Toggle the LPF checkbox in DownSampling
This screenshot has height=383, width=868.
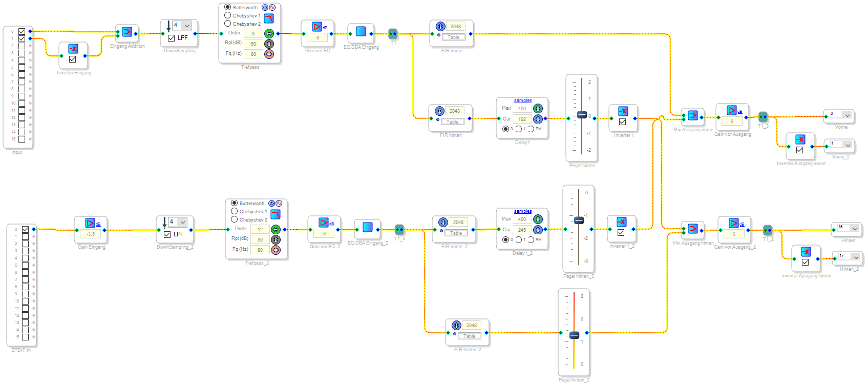click(172, 38)
